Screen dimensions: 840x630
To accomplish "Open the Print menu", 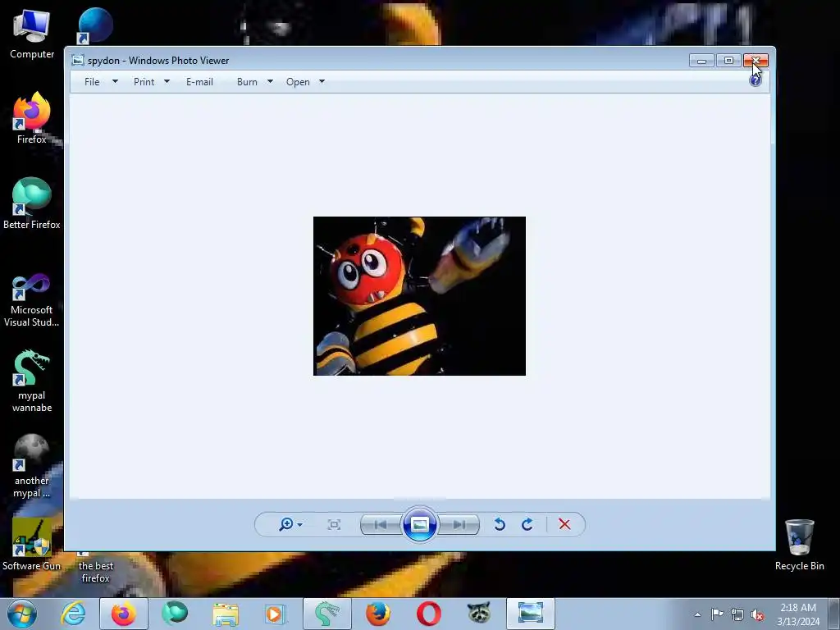I will [x=144, y=82].
